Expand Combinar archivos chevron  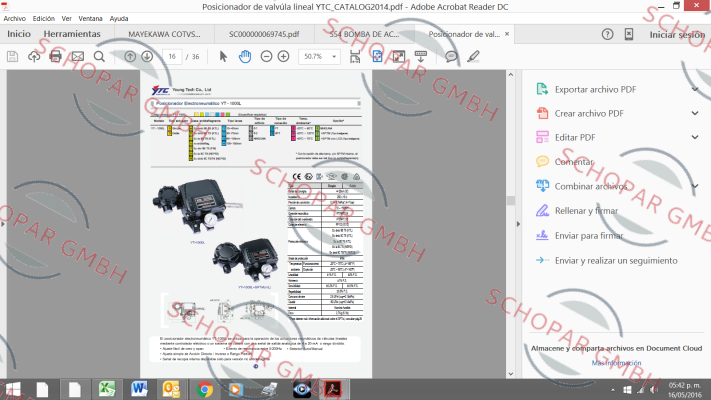point(695,186)
